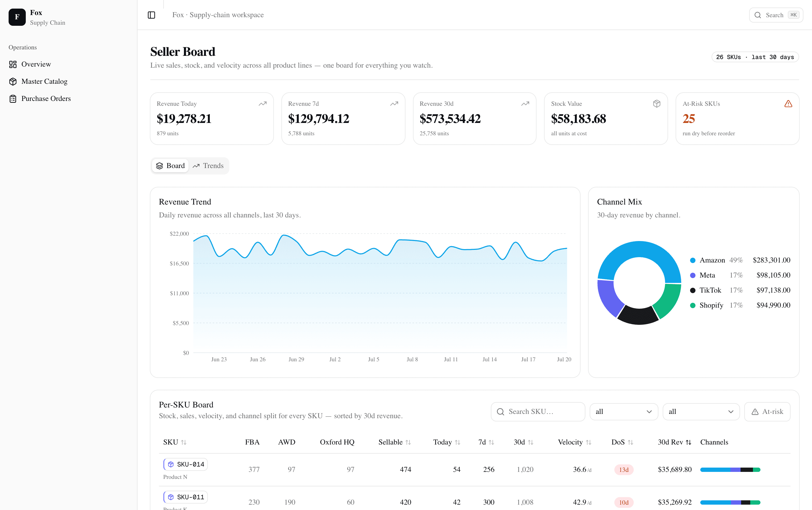This screenshot has width=812, height=510.
Task: Open the SKU-014 badge
Action: tap(186, 464)
